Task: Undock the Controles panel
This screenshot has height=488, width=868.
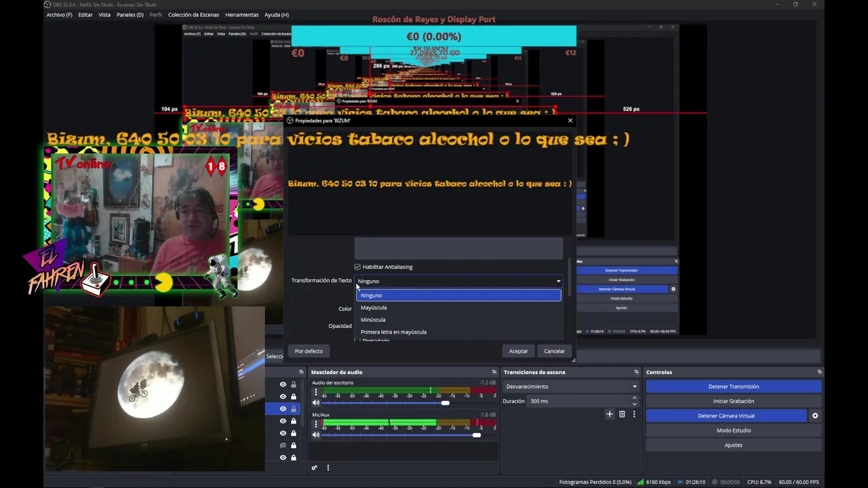Action: tap(819, 372)
